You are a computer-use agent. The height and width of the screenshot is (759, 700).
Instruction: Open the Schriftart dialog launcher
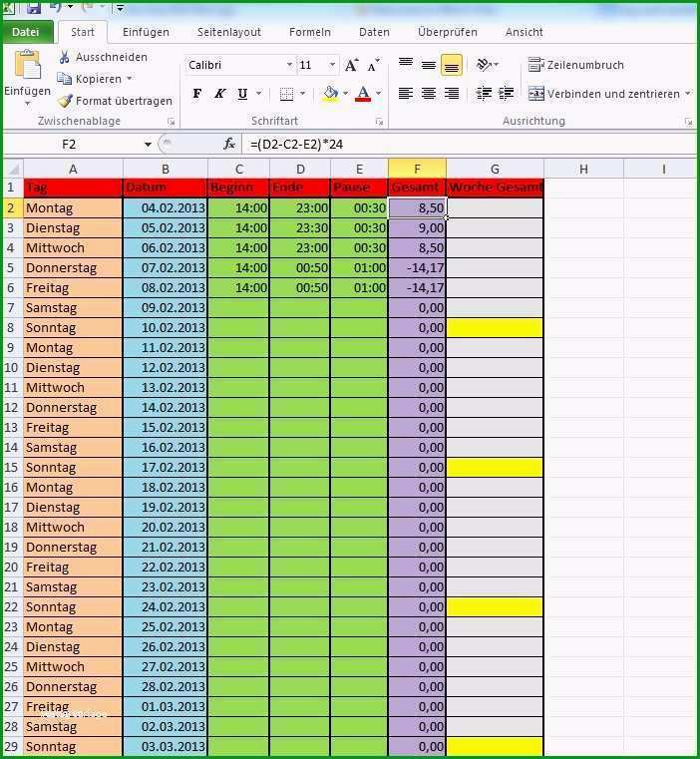pos(379,122)
